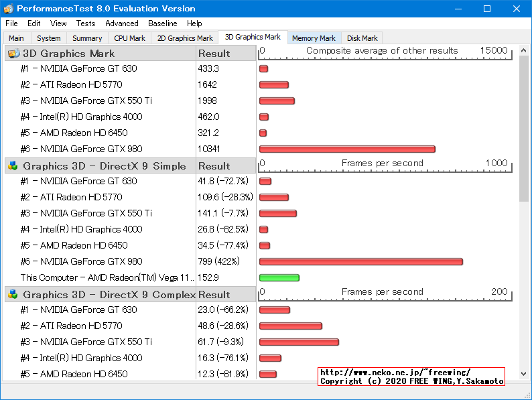Select the ATI Radeon HD 5770 row in DirectX 9 Simple

(80, 197)
